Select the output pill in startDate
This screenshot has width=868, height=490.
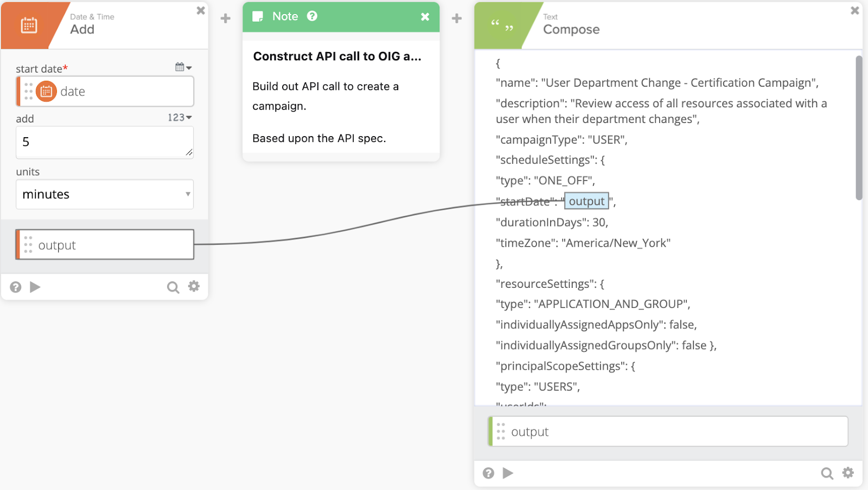click(x=586, y=201)
